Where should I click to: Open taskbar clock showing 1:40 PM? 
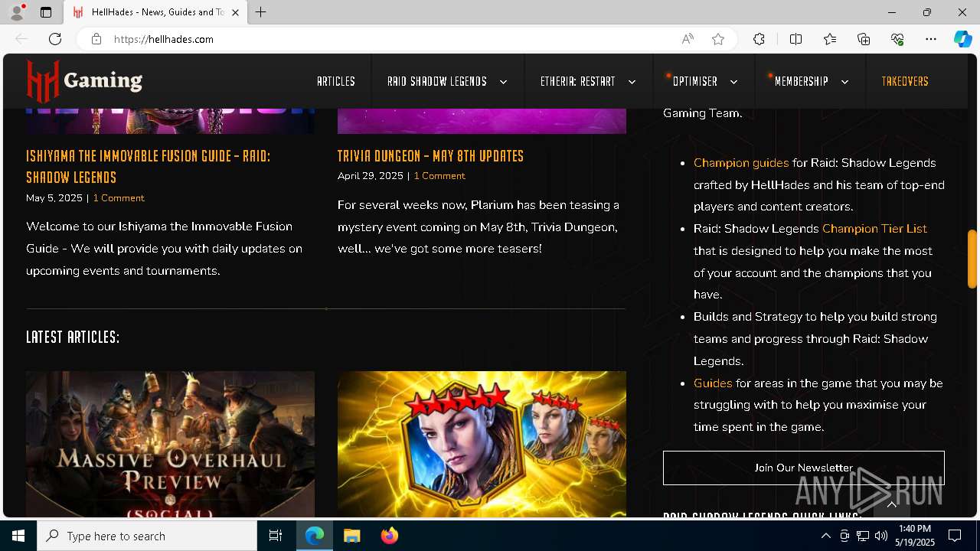tap(914, 536)
